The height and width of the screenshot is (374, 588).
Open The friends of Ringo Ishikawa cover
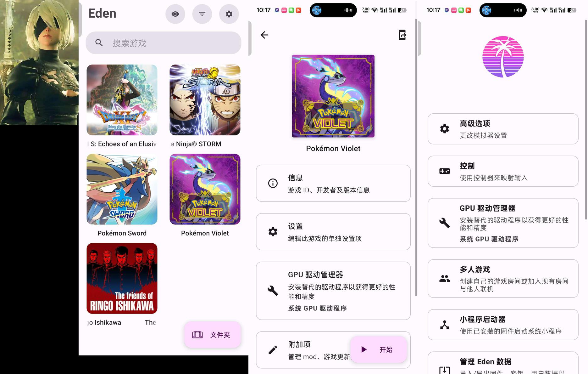[122, 278]
